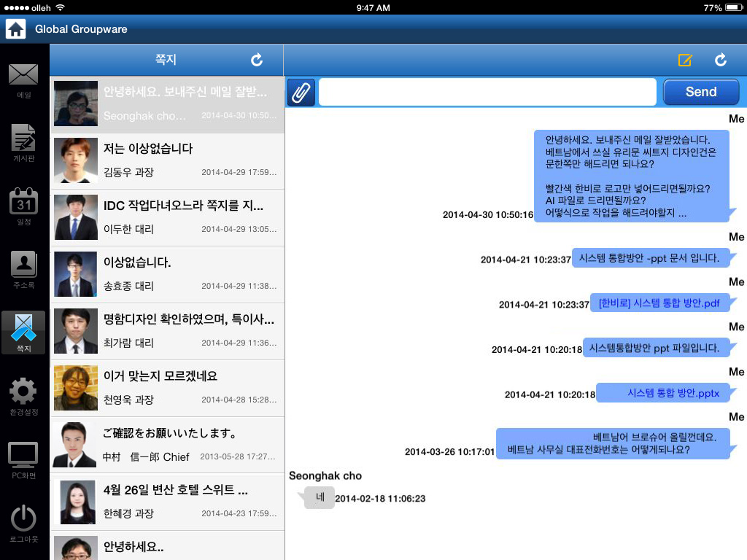Open message from 최가람 대리
Image resolution: width=747 pixels, height=560 pixels.
167,332
